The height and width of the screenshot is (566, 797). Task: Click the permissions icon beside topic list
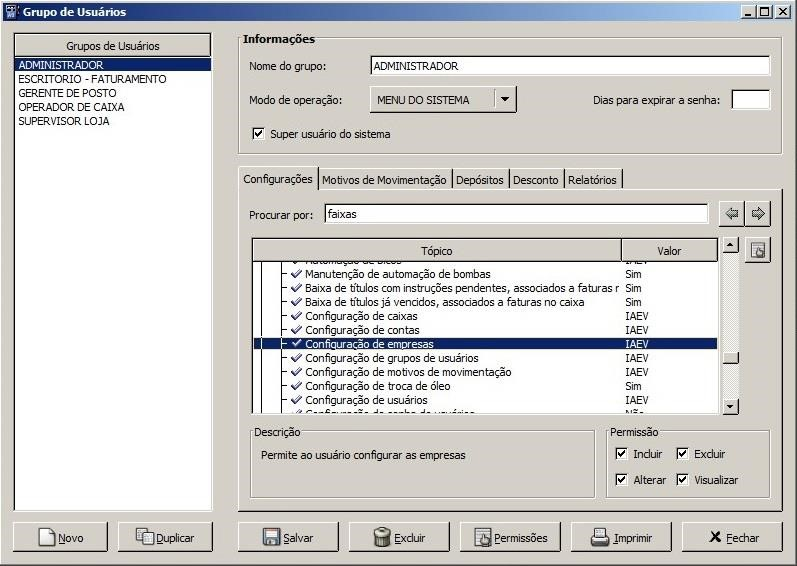(758, 250)
